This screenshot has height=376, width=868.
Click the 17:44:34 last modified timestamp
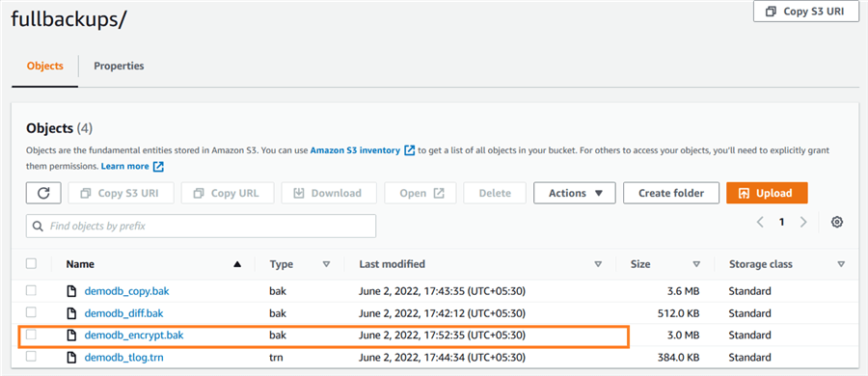point(442,357)
